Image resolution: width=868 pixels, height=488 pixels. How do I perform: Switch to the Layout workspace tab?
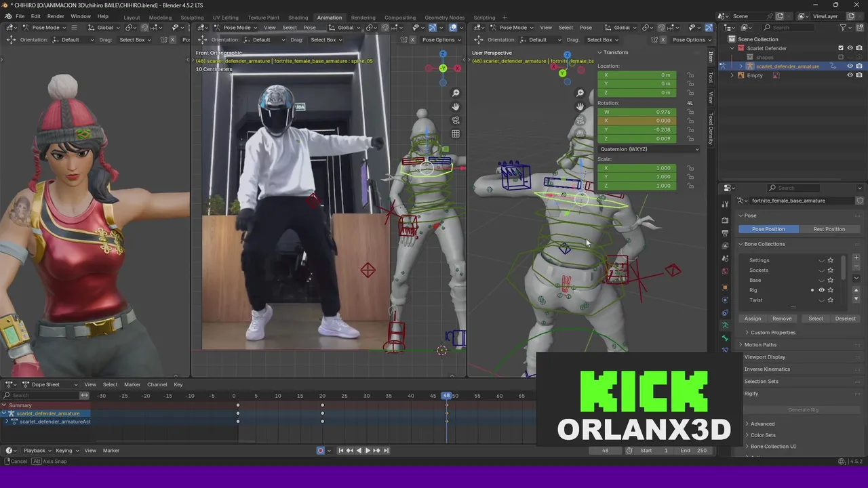tap(132, 17)
